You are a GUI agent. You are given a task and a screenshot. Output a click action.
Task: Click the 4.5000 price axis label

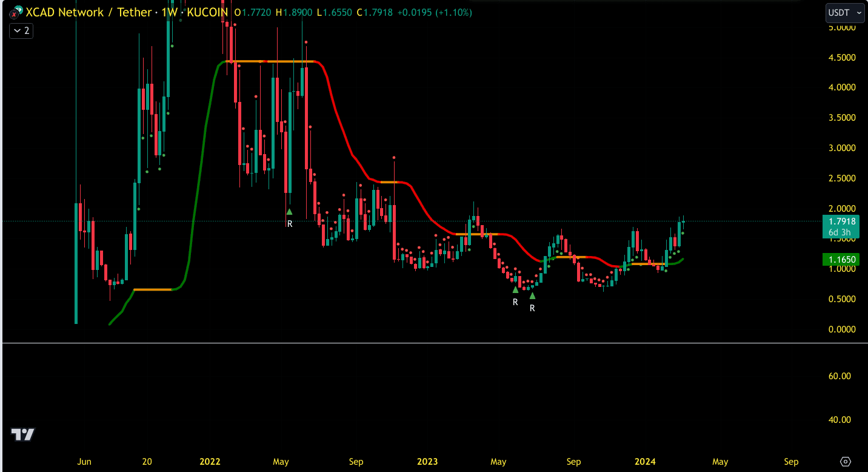(x=841, y=58)
